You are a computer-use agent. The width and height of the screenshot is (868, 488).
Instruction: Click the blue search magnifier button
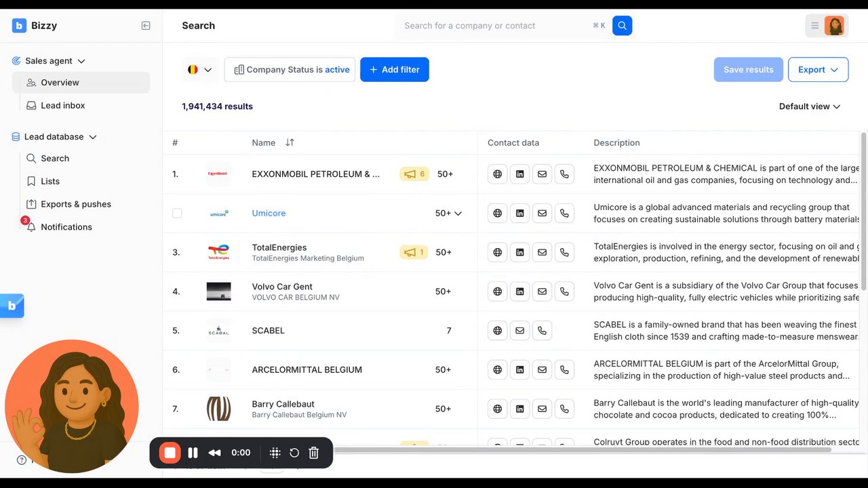click(x=622, y=26)
